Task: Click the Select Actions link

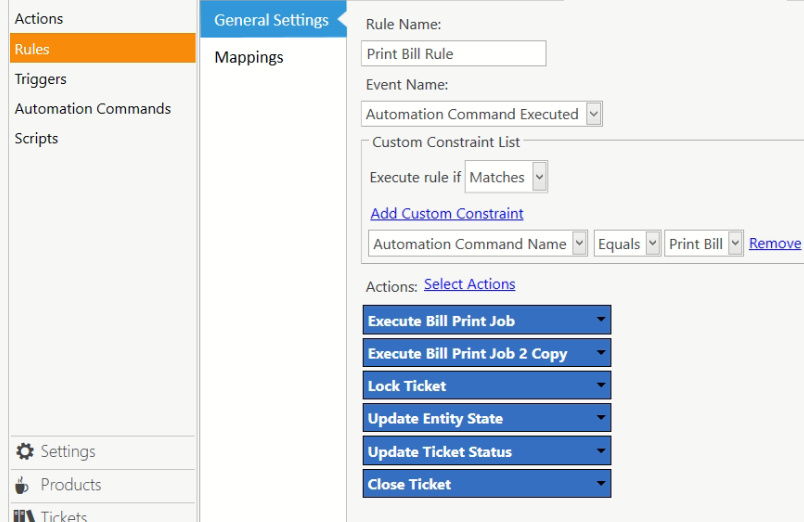Action: point(469,284)
